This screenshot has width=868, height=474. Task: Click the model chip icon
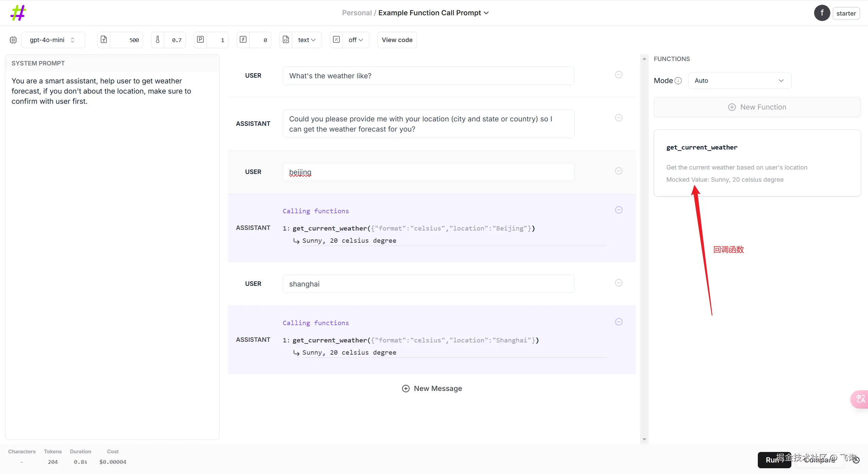[13, 40]
